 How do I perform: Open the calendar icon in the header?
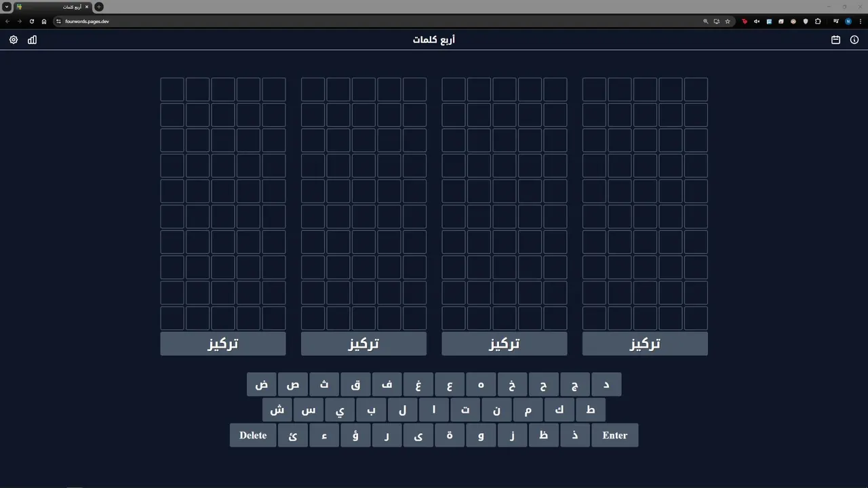click(x=835, y=40)
